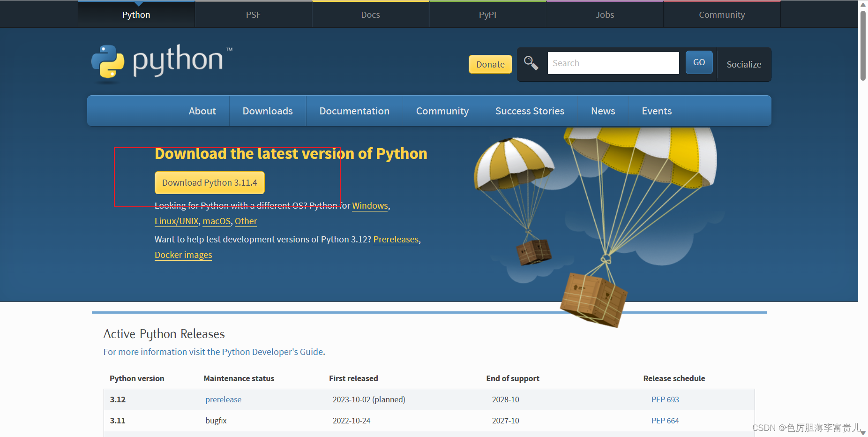
Task: Click the 'Python version' column header
Action: tap(137, 378)
